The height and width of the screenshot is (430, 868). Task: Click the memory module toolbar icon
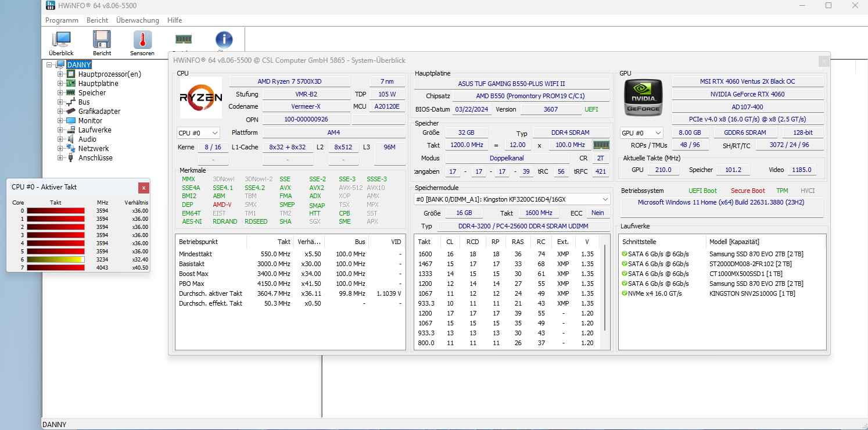(184, 39)
